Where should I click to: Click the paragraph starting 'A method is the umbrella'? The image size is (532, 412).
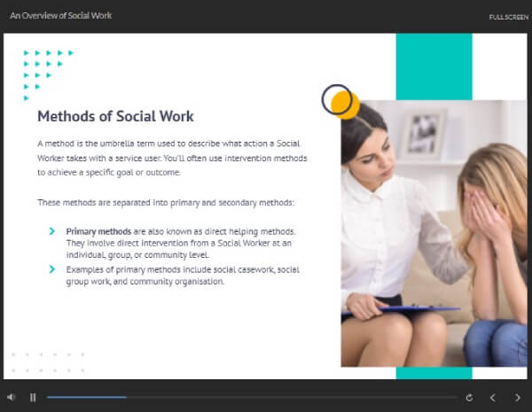(x=172, y=158)
